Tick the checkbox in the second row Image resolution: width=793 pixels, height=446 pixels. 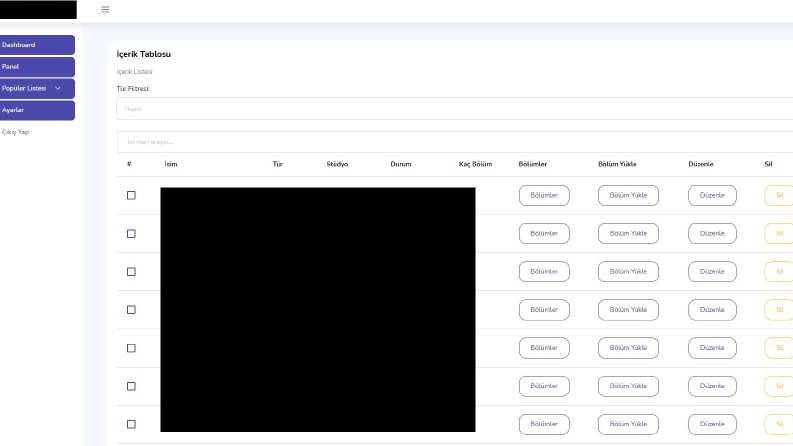131,234
